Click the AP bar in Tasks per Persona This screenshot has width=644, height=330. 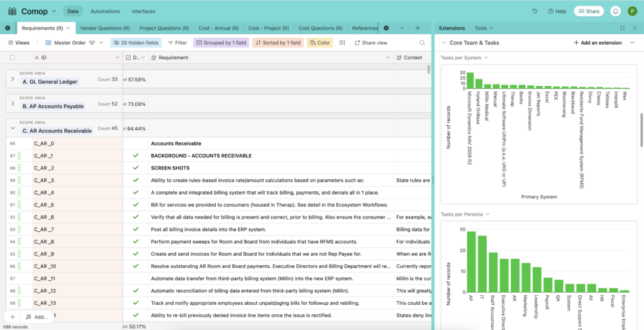(472, 262)
